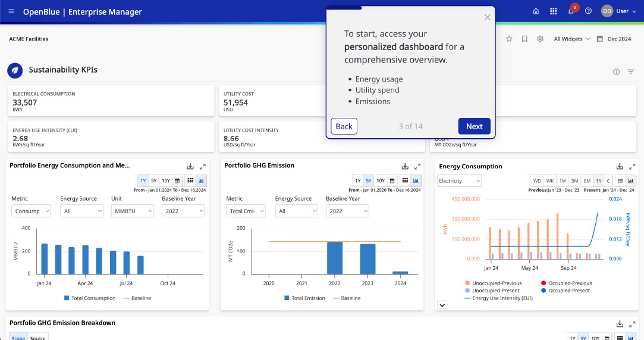Download the Portfolio GHG Emission widget

[x=405, y=166]
